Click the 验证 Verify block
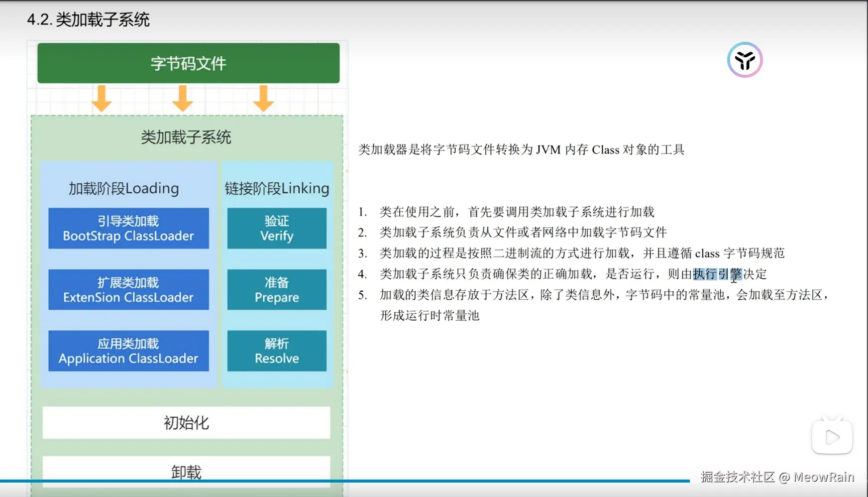868x497 pixels. [x=277, y=228]
